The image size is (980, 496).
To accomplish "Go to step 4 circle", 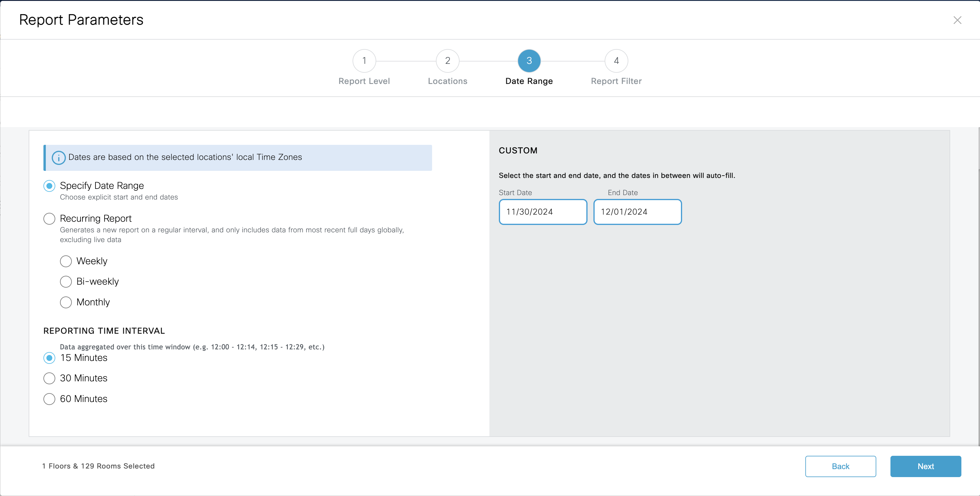I will click(616, 61).
